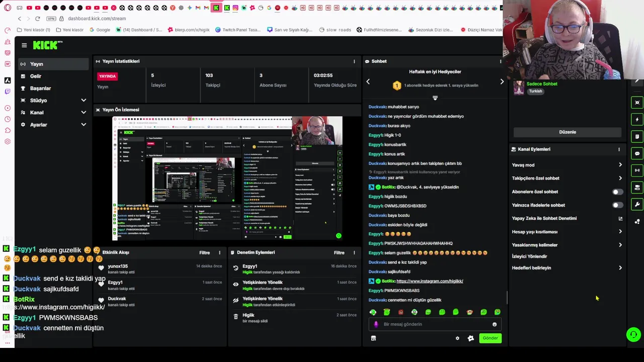Click the Düzenle button
The height and width of the screenshot is (362, 644).
568,132
